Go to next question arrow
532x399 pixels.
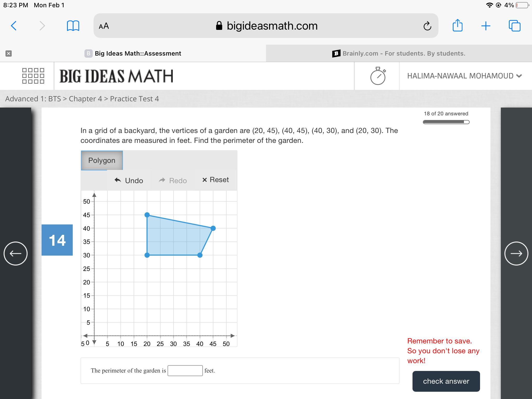pyautogui.click(x=516, y=253)
